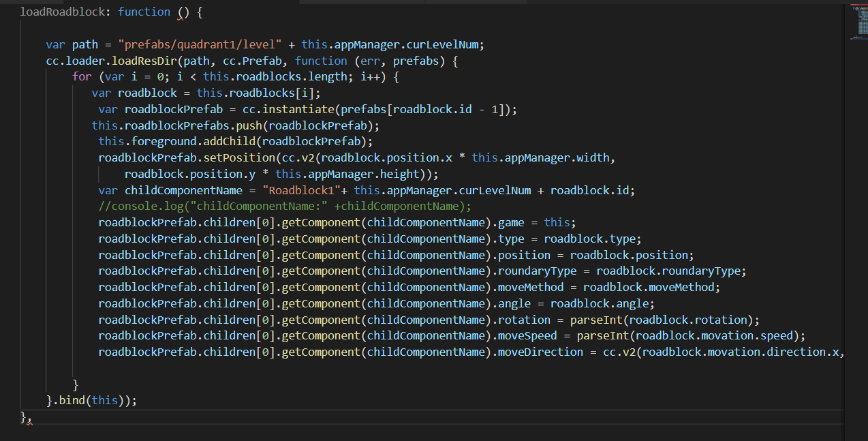The height and width of the screenshot is (441, 868).
Task: Click the loadRoadblock function name
Action: tap(61, 12)
